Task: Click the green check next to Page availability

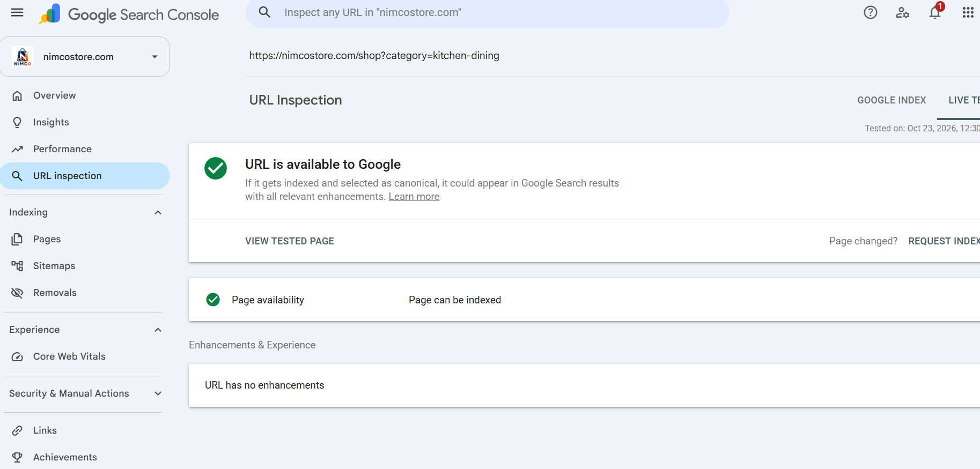Action: [x=213, y=300]
